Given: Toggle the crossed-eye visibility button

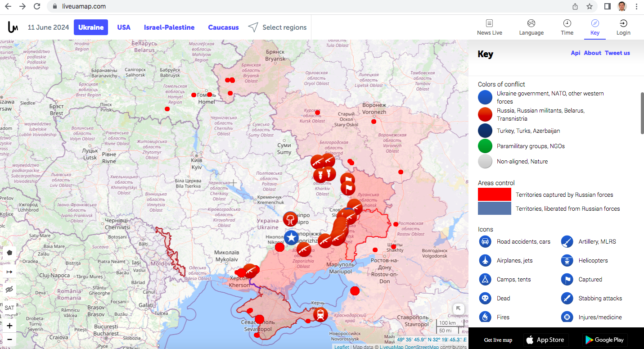Looking at the screenshot, I should [x=9, y=289].
